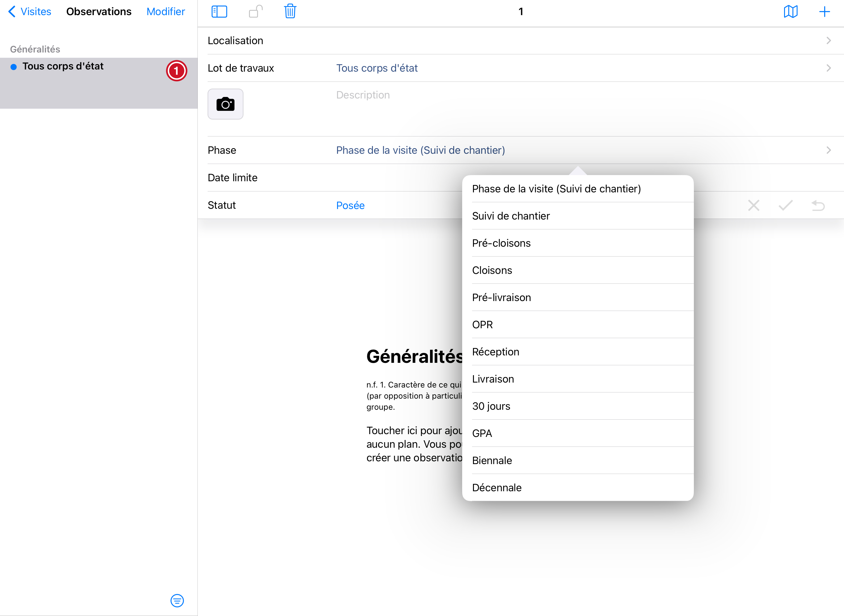Add new observation with plus icon

tap(824, 11)
